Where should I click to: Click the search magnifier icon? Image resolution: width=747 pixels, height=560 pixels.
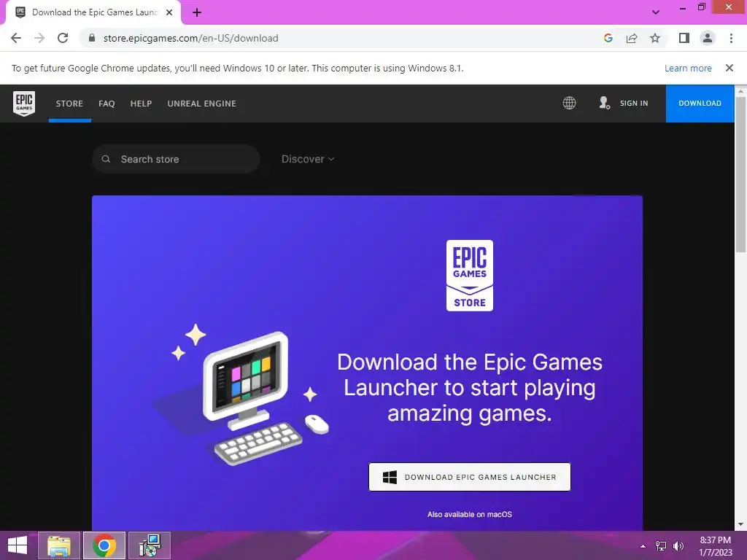click(x=107, y=159)
